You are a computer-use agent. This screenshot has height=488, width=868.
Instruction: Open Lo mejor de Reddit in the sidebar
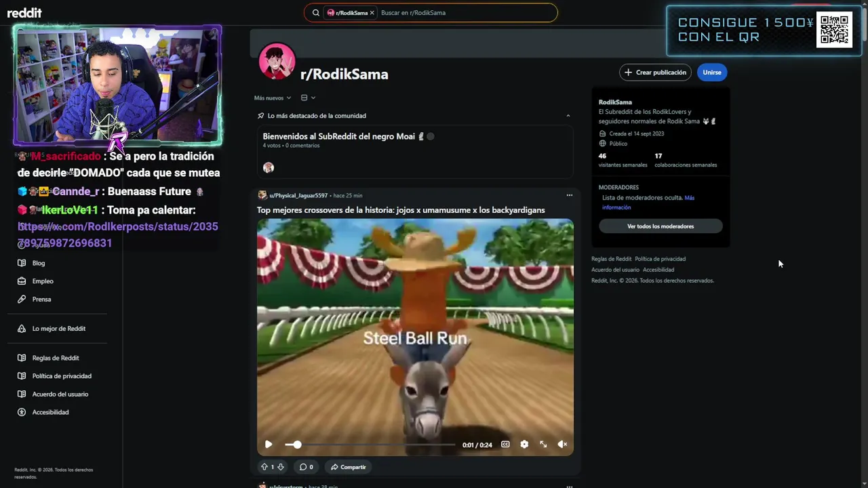pyautogui.click(x=59, y=329)
